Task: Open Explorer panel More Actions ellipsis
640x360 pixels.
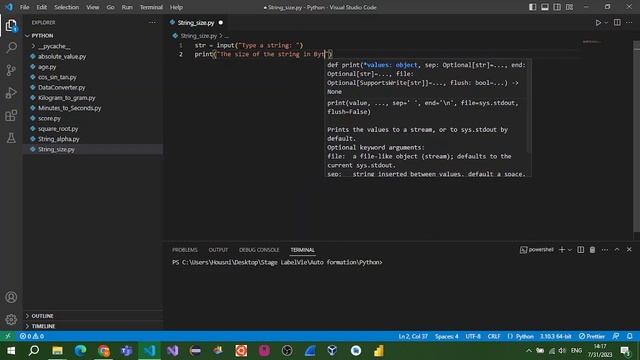Action: click(152, 22)
